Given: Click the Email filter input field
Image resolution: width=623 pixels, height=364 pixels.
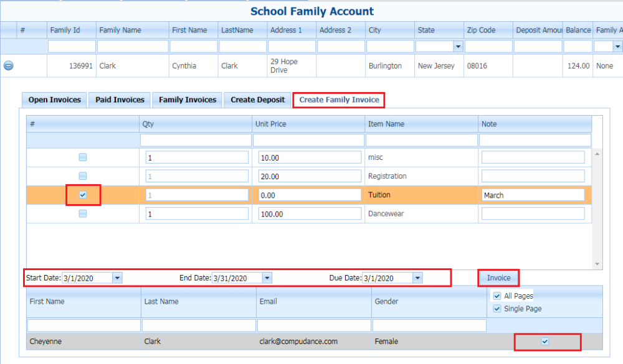Looking at the screenshot, I should tap(313, 325).
